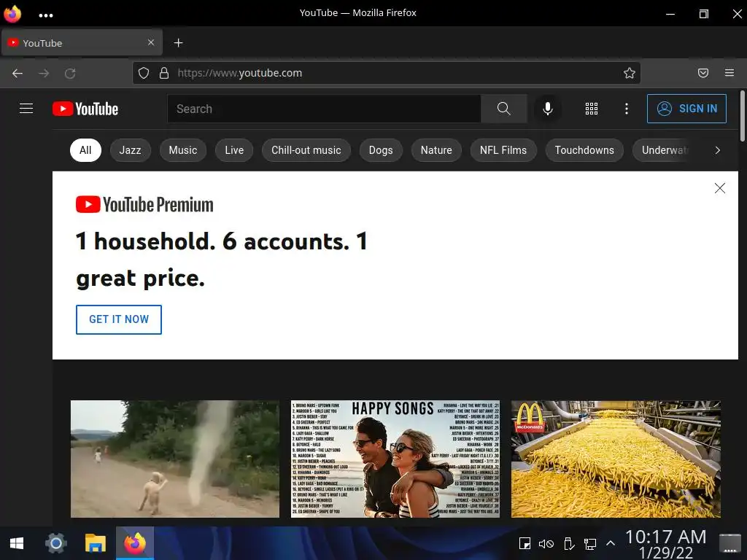Open a new tab with plus button
The height and width of the screenshot is (560, 747).
178,43
